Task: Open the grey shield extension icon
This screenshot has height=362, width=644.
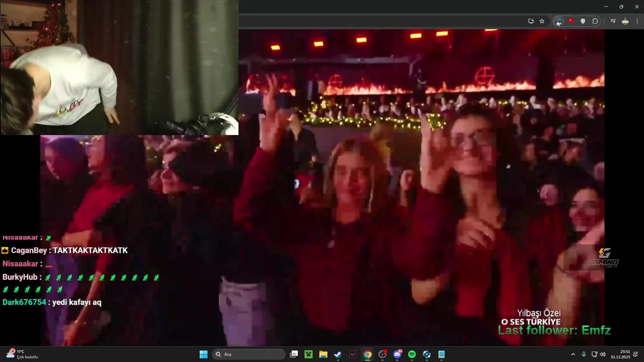Action: pyautogui.click(x=583, y=21)
